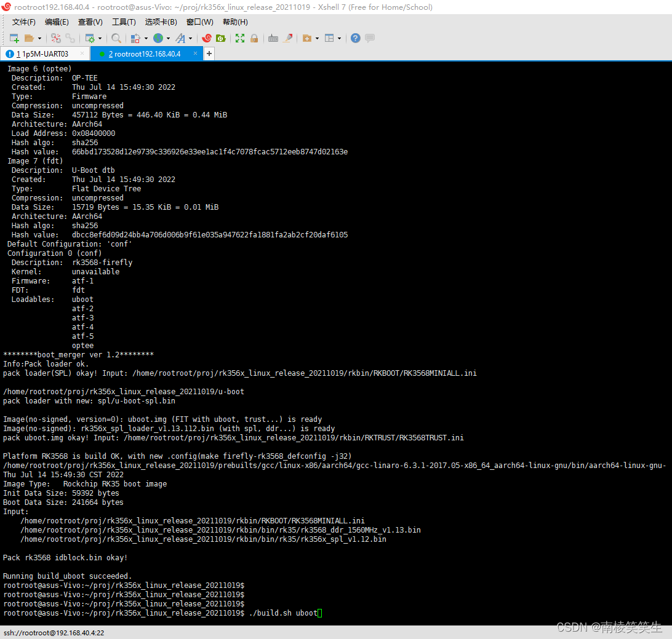
Task: Click the speech bubble feedback icon
Action: coord(370,38)
